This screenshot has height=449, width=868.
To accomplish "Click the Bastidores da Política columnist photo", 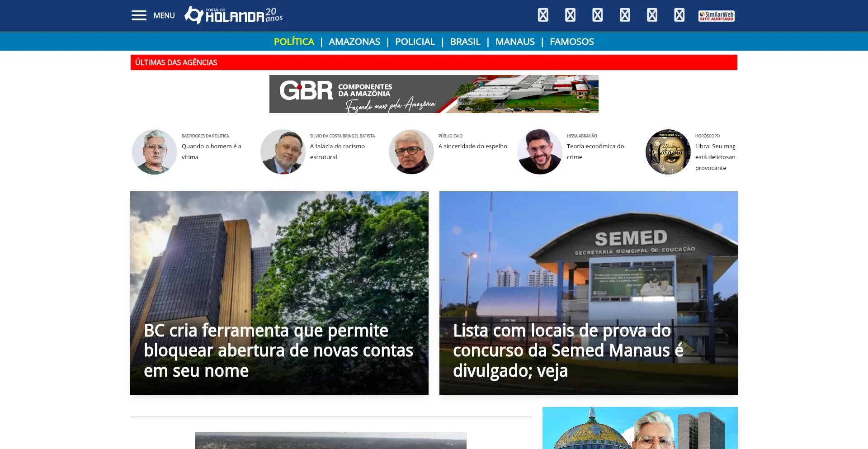I will (x=155, y=152).
